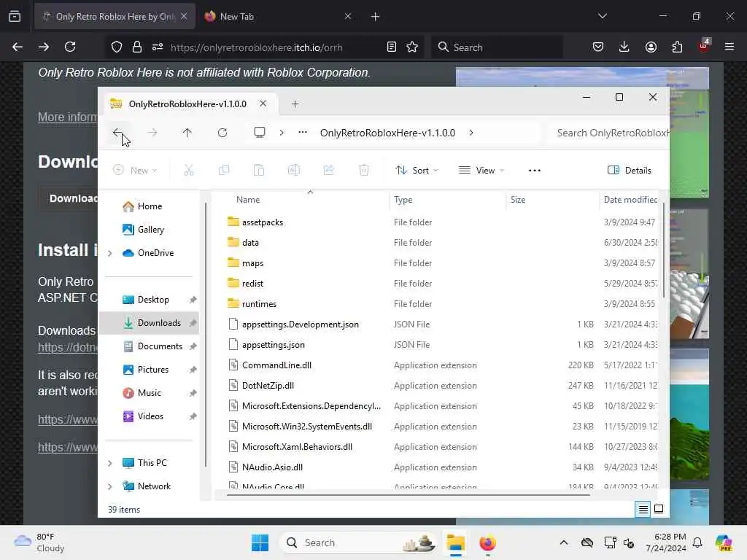Add a new File Explorer tab
747x560 pixels.
coord(295,104)
